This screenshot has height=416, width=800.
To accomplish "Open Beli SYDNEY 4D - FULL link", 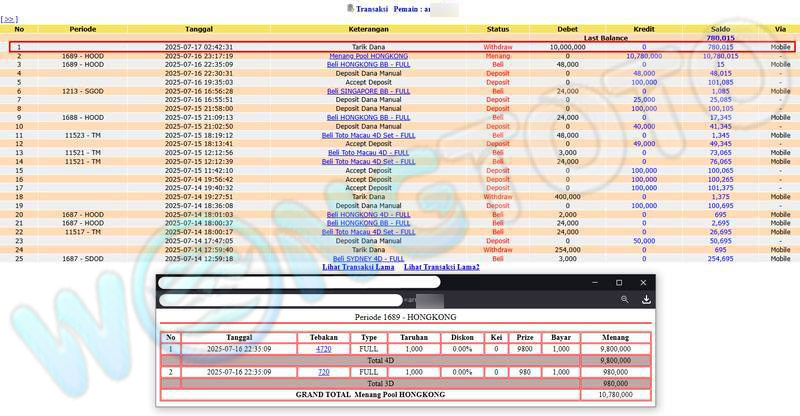I will click(369, 258).
